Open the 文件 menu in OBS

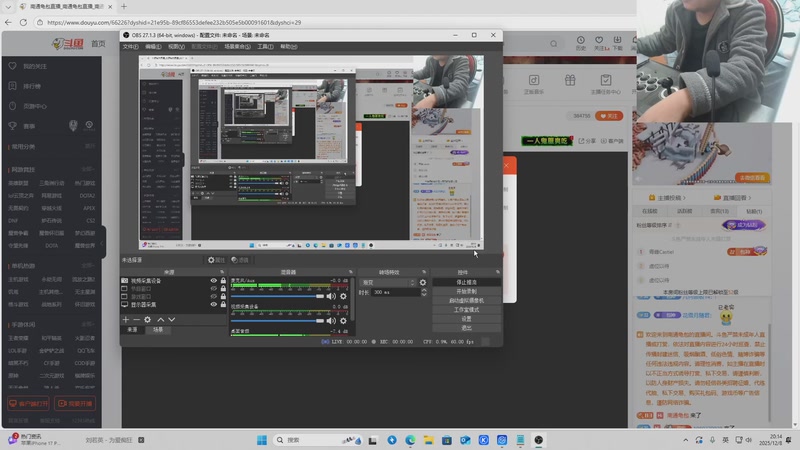pos(130,47)
